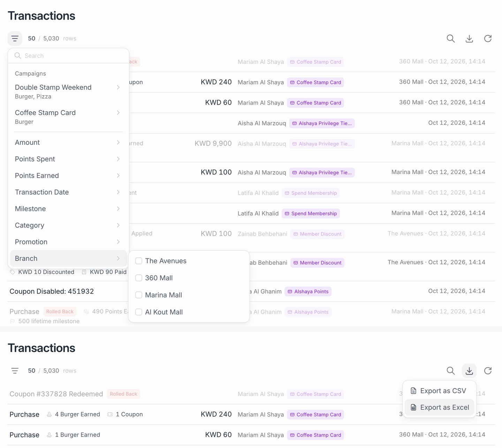Image resolution: width=502 pixels, height=448 pixels.
Task: Click the highlighted filter icon above the Search field
Action: tap(15, 38)
